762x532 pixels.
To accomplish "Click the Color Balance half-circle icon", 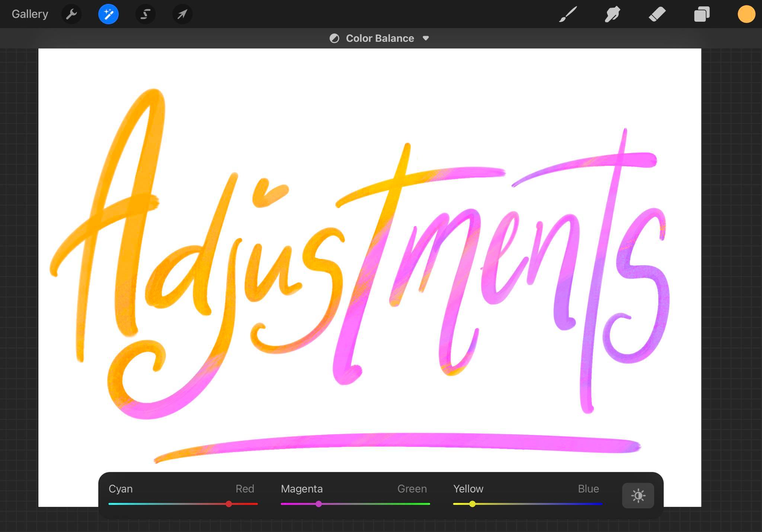I will tap(334, 38).
